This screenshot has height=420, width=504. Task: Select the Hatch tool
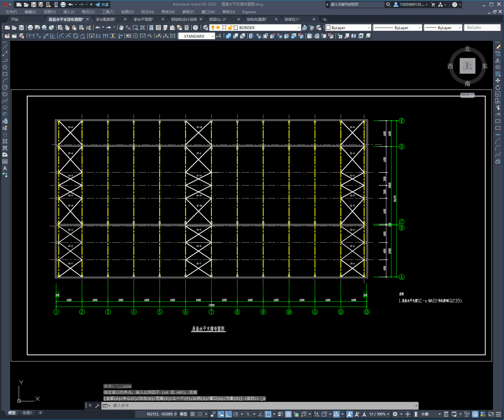point(5,141)
